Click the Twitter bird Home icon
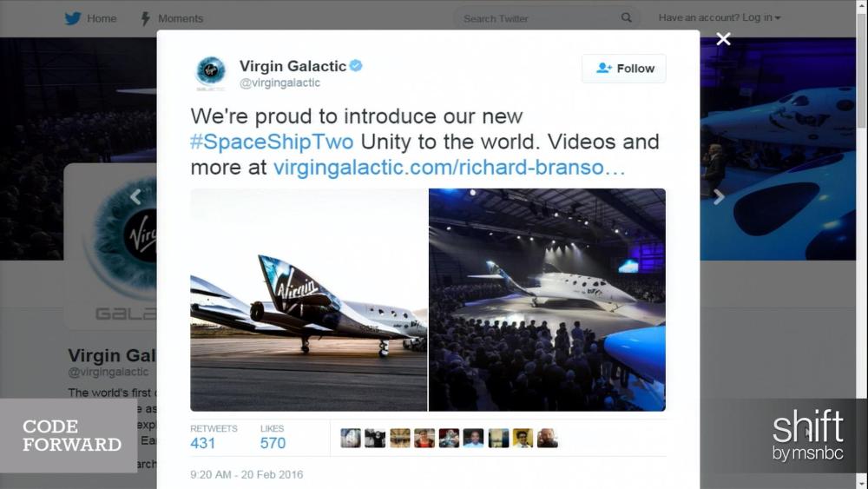This screenshot has height=489, width=868. 73,18
